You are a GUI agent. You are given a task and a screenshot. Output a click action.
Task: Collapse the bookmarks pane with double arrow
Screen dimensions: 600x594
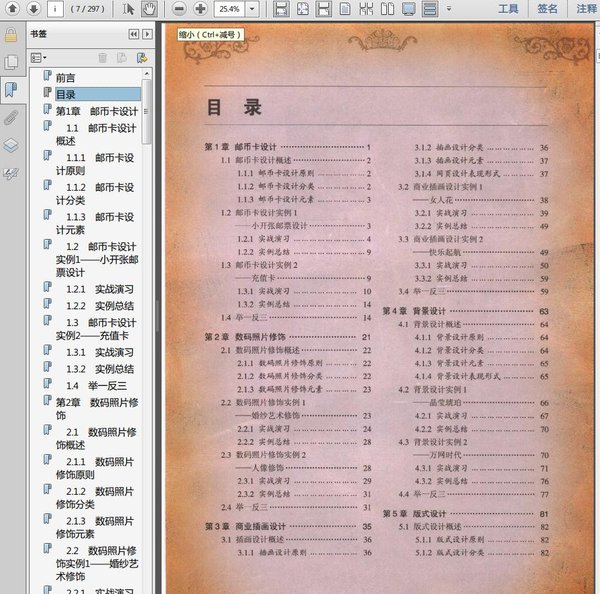point(133,34)
